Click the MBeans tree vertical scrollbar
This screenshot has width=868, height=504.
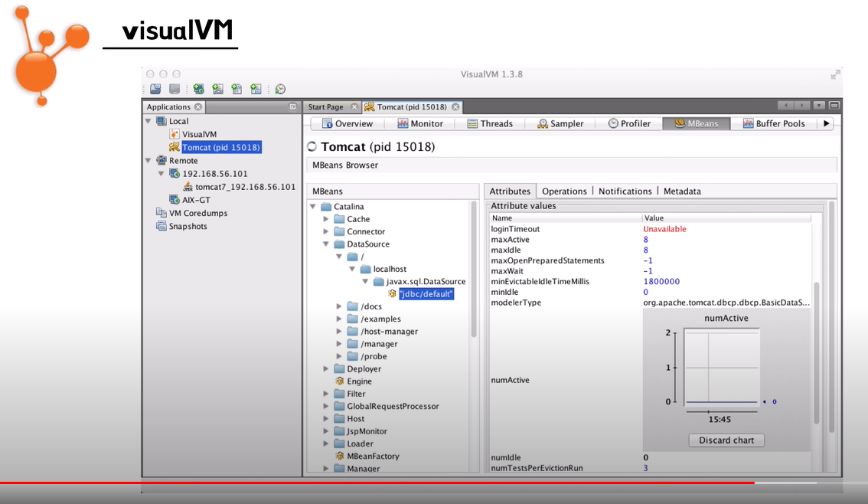473,269
